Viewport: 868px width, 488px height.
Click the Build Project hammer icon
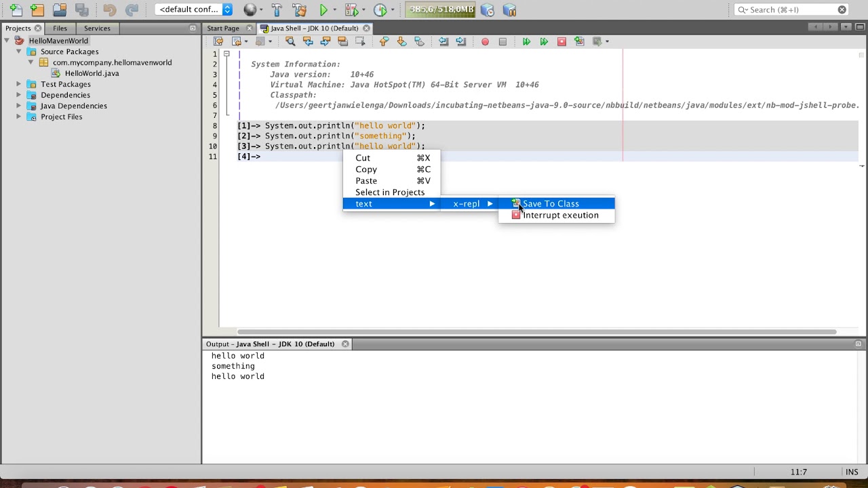[277, 10]
